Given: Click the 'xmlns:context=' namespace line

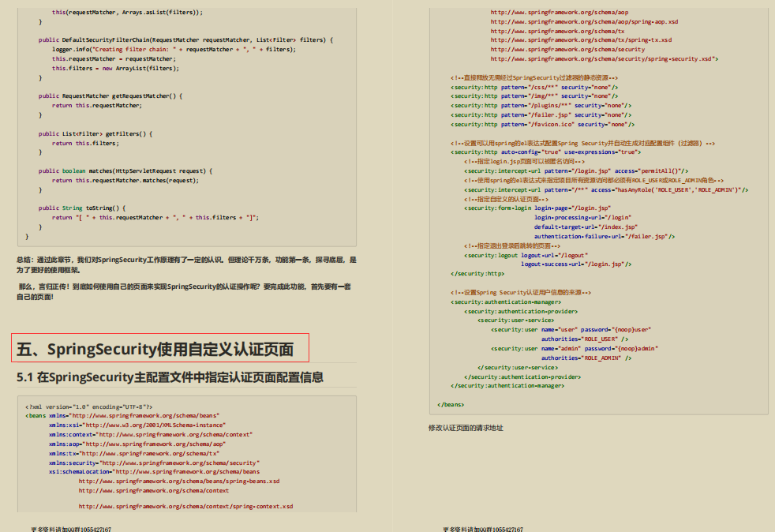Looking at the screenshot, I should coord(151,435).
